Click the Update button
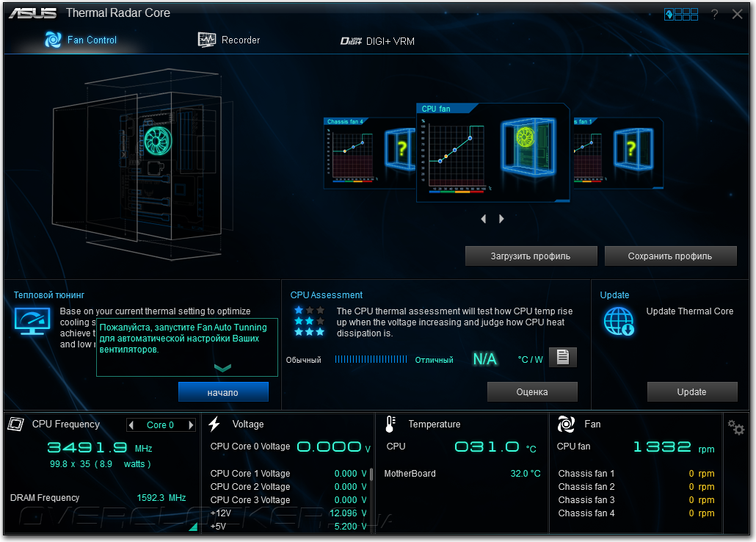The height and width of the screenshot is (542, 756). point(692,392)
